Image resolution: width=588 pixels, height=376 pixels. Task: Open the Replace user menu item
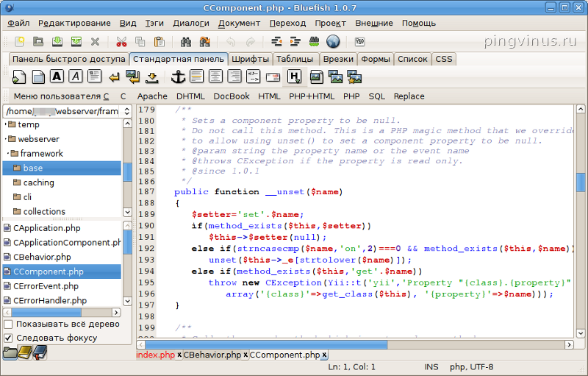pos(409,96)
